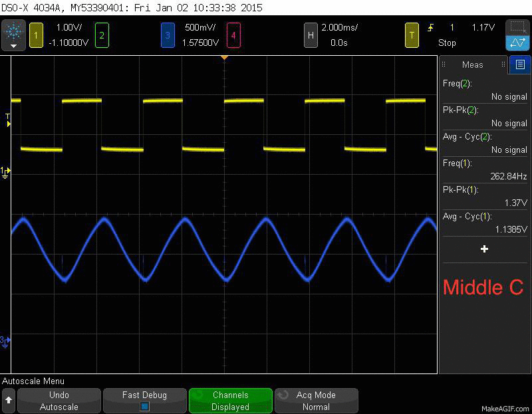Click channel 1 offset -1.10000V value

click(68, 43)
